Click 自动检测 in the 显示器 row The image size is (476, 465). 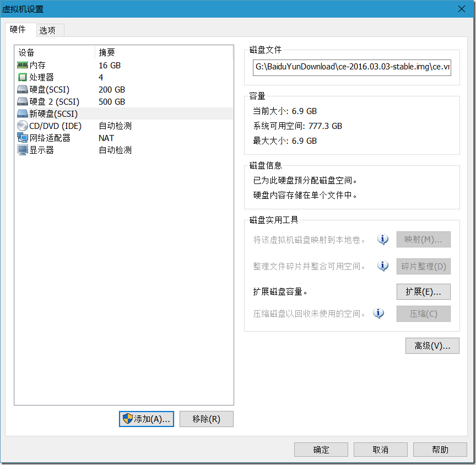coord(115,150)
